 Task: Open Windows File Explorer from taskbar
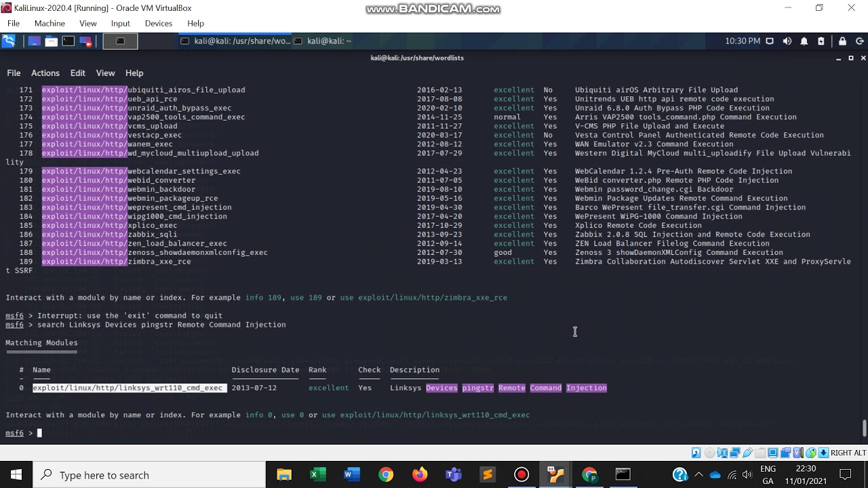[x=284, y=474]
